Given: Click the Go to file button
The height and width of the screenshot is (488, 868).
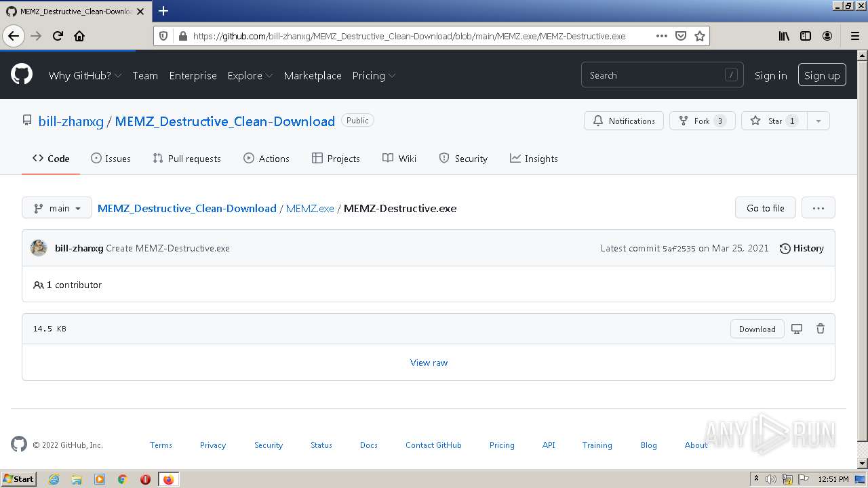Looking at the screenshot, I should (766, 208).
